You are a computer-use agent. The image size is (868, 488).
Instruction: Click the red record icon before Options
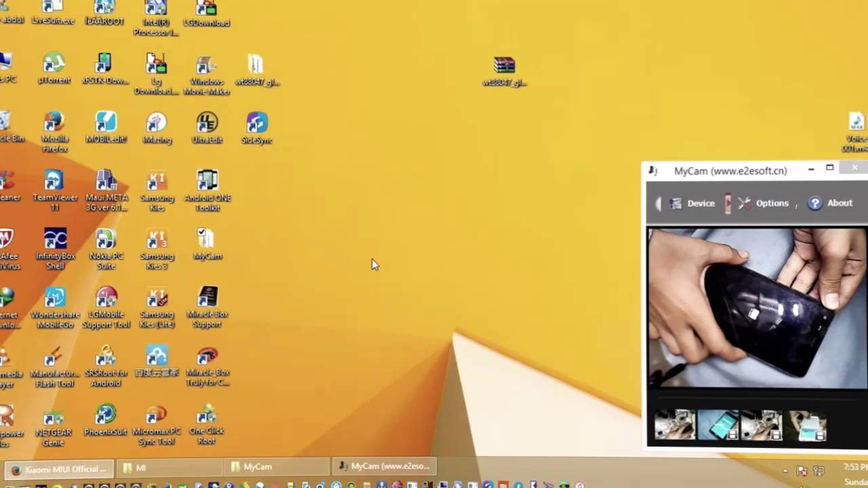tap(728, 203)
